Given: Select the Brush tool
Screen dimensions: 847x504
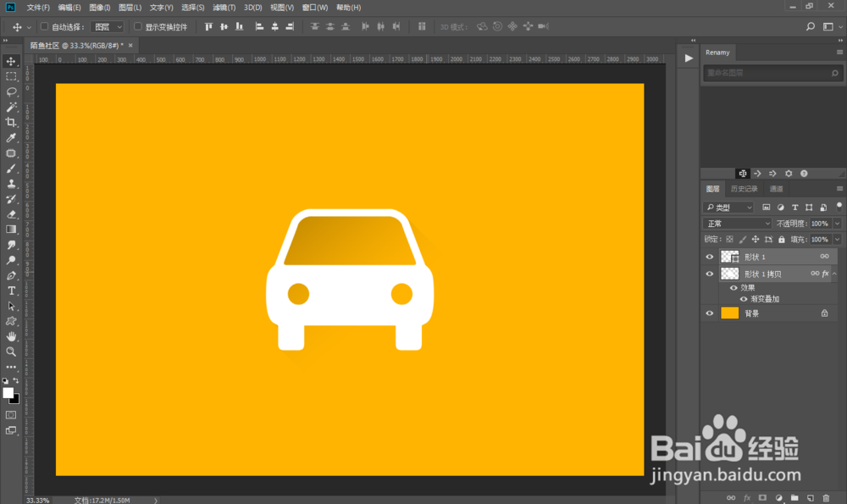Looking at the screenshot, I should tap(11, 169).
